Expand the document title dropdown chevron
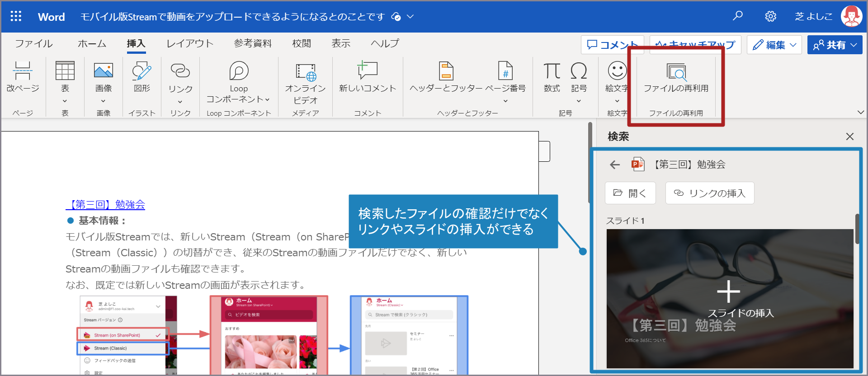This screenshot has height=376, width=868. click(410, 17)
